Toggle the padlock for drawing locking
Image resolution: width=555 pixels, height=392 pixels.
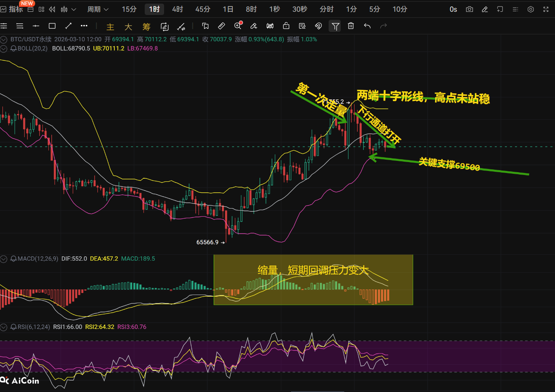(286, 26)
